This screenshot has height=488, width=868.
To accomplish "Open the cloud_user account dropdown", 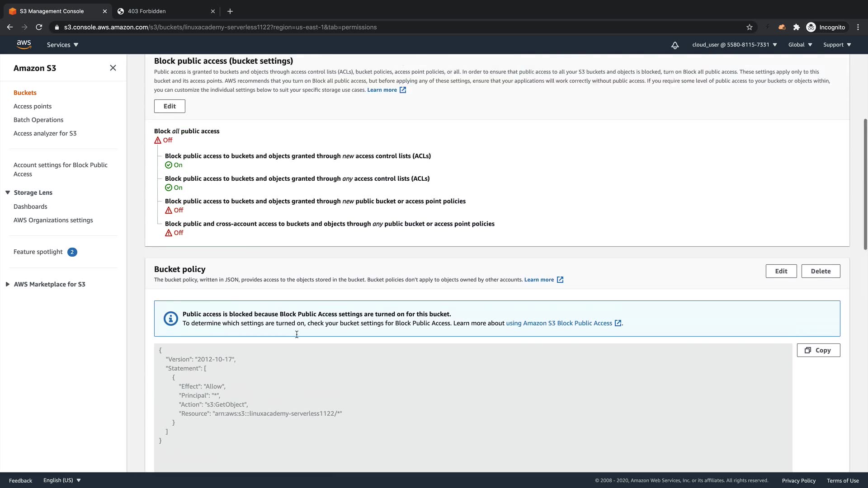I will point(734,45).
